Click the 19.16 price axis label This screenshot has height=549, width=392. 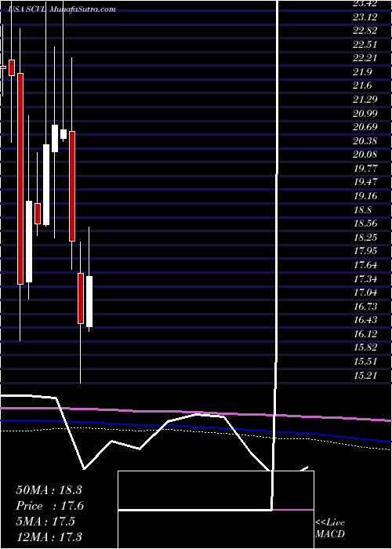(x=365, y=196)
